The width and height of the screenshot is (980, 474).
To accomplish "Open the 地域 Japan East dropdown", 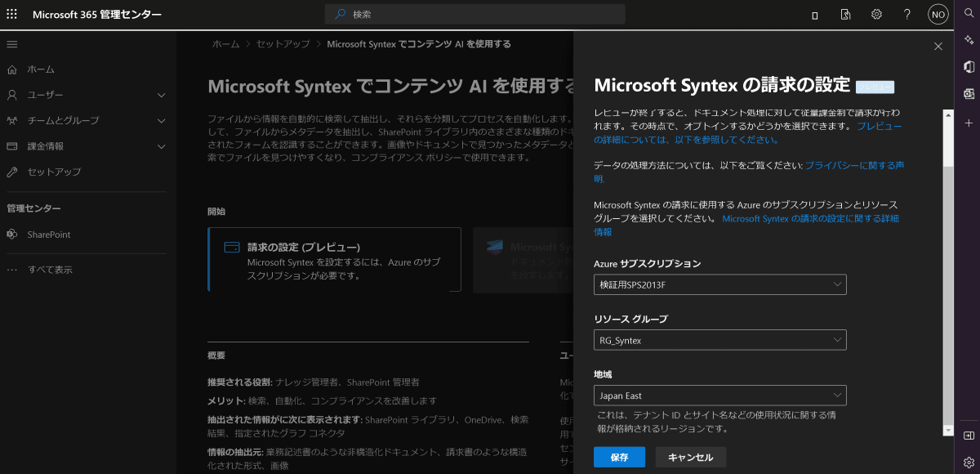I will 720,396.
